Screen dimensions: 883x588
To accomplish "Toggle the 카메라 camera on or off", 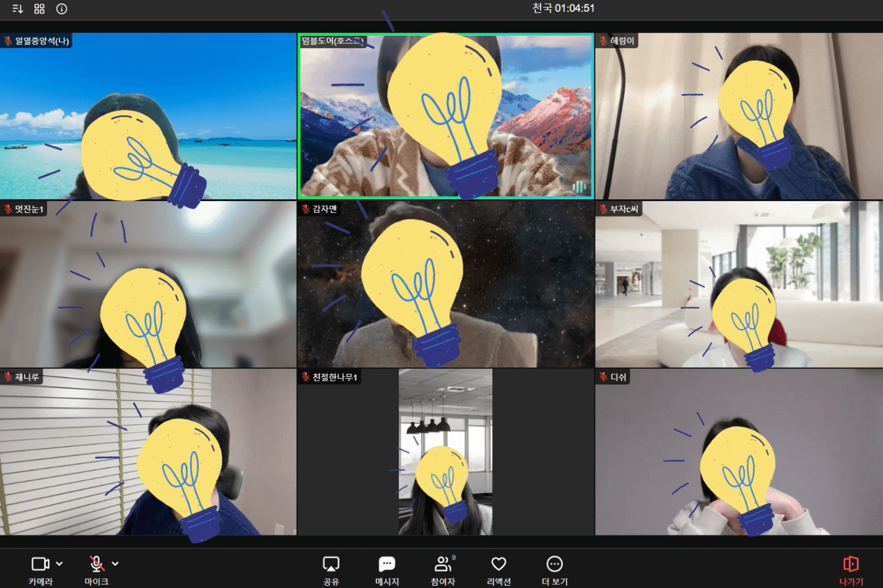I will [41, 570].
